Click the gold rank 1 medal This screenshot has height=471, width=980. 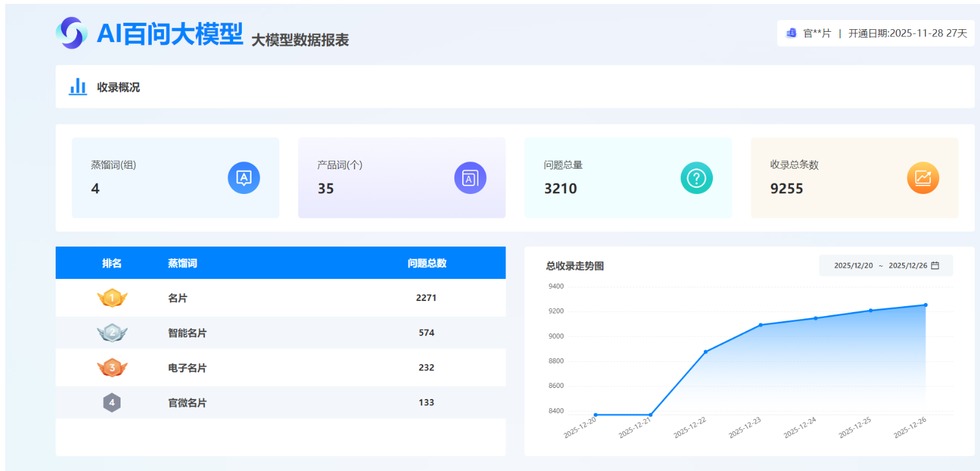tap(112, 298)
